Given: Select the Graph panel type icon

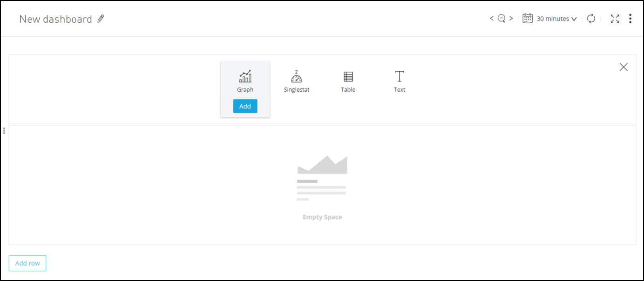Looking at the screenshot, I should [x=245, y=77].
